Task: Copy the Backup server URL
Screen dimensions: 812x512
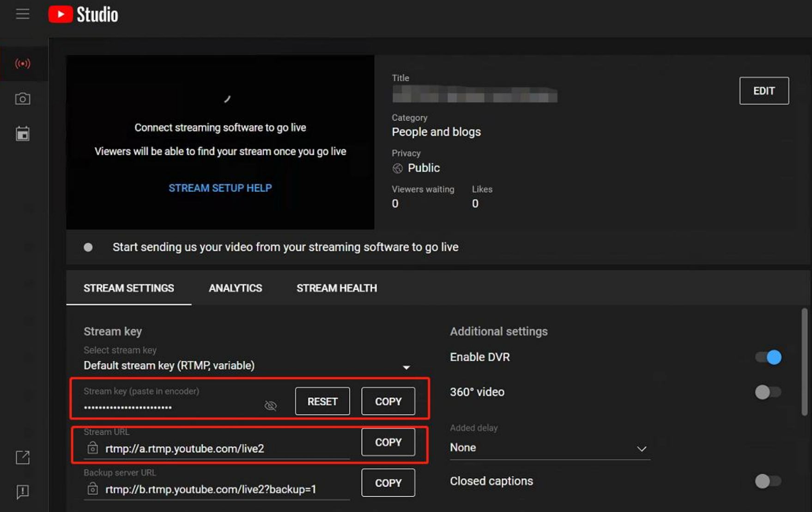Action: (388, 482)
